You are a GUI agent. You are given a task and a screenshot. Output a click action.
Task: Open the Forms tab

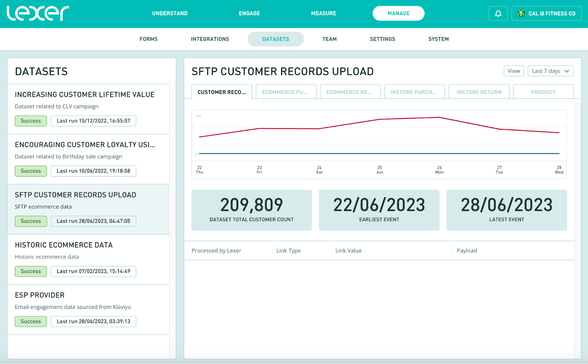(x=148, y=39)
